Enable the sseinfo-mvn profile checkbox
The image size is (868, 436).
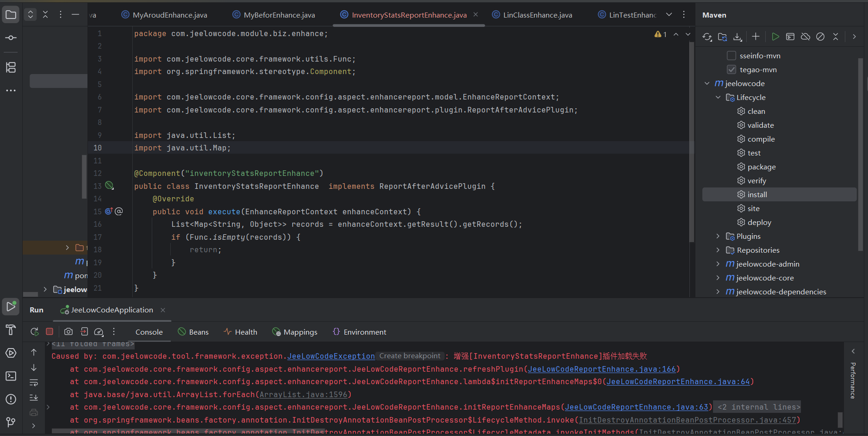(732, 56)
